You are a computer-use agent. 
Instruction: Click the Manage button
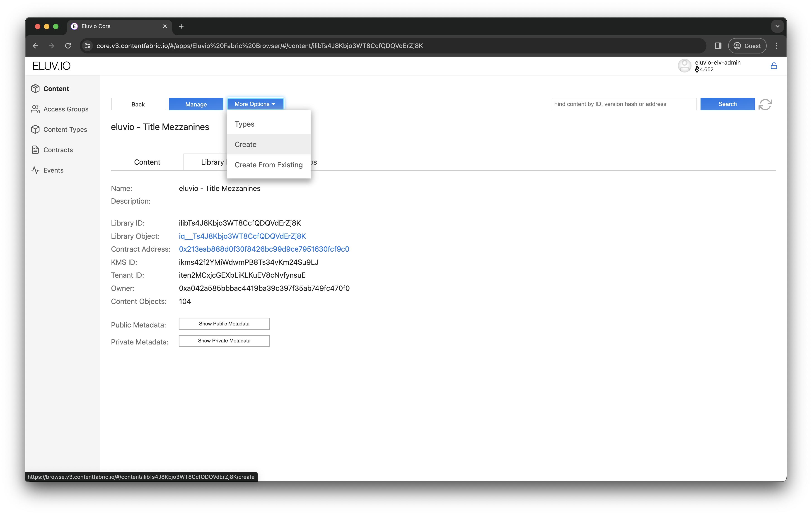[x=196, y=104]
